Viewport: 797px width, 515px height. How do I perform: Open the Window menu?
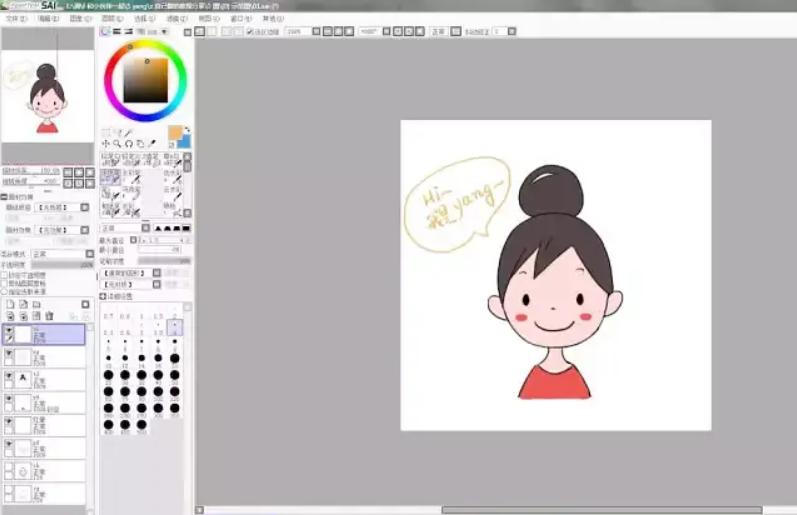click(241, 18)
